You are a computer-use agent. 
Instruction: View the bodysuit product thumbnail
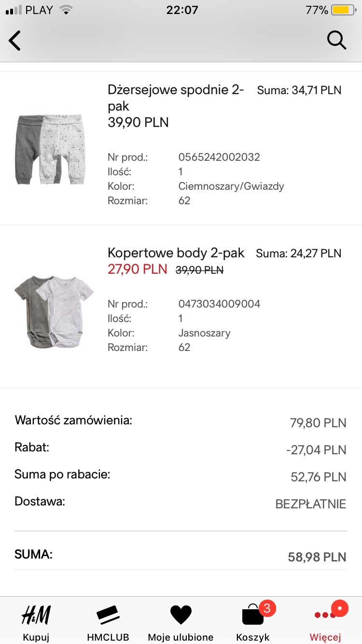coord(53,310)
